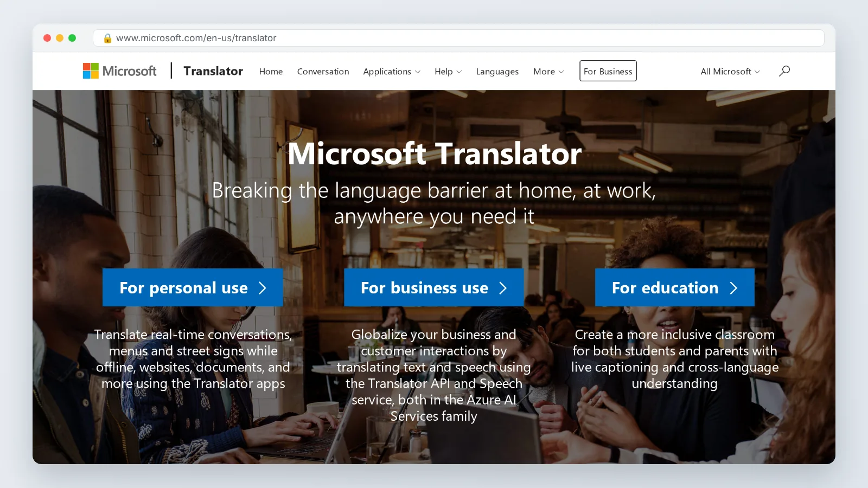868x488 pixels.
Task: Click the For business use button
Action: pyautogui.click(x=433, y=287)
